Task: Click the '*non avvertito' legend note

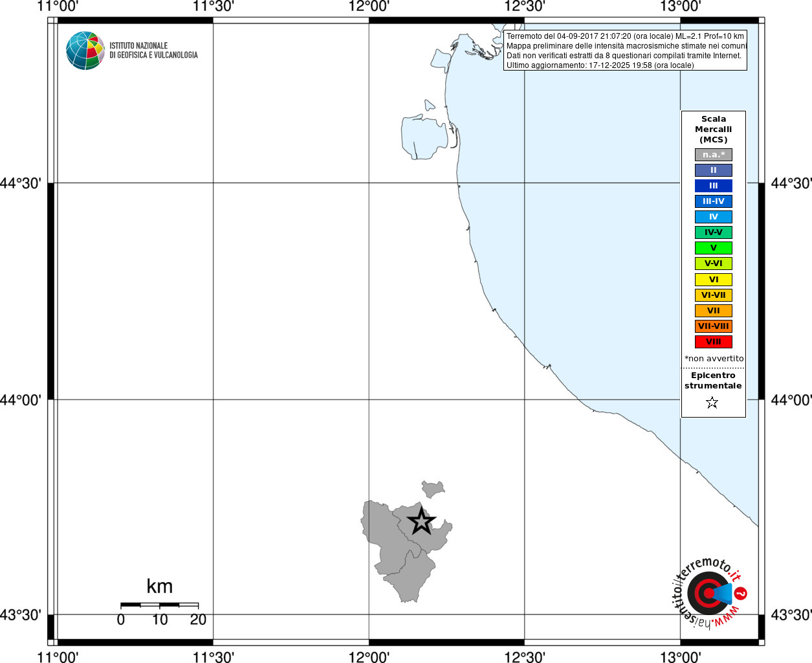Action: tap(714, 359)
